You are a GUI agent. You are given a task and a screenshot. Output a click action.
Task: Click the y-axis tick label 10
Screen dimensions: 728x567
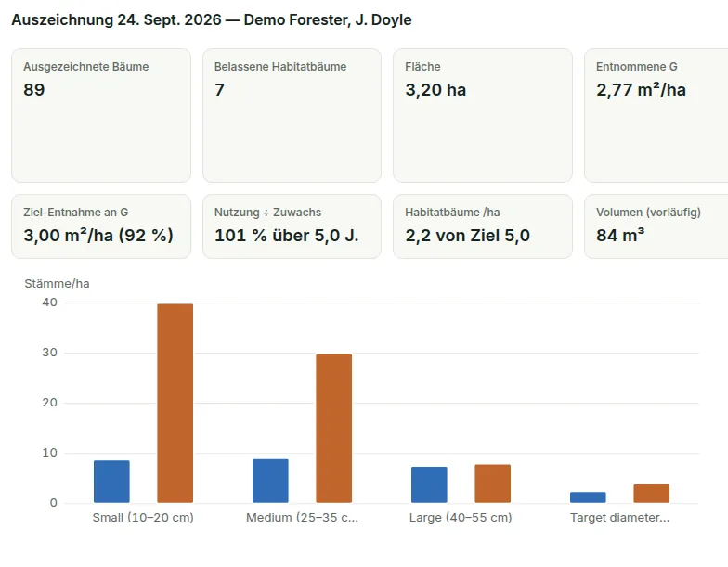(x=50, y=453)
